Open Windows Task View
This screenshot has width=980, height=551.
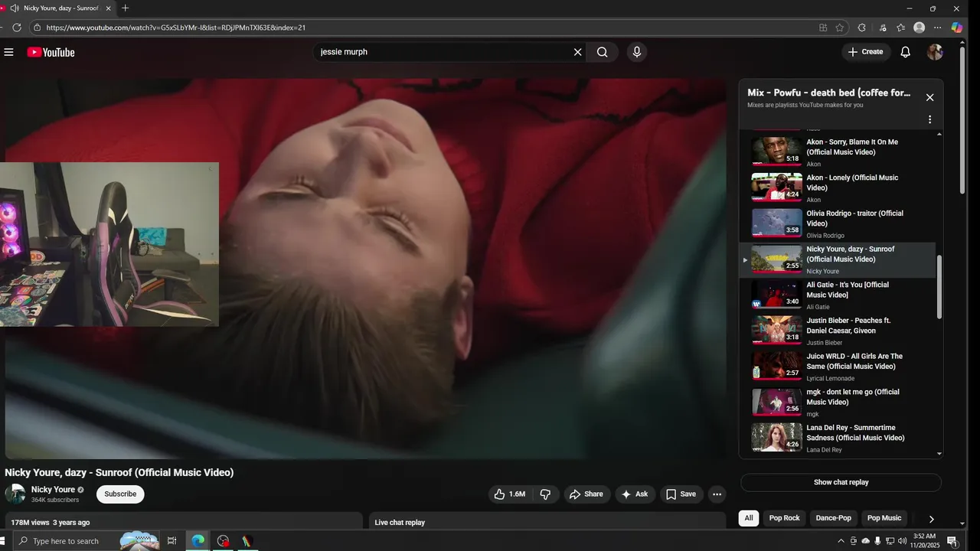point(171,541)
